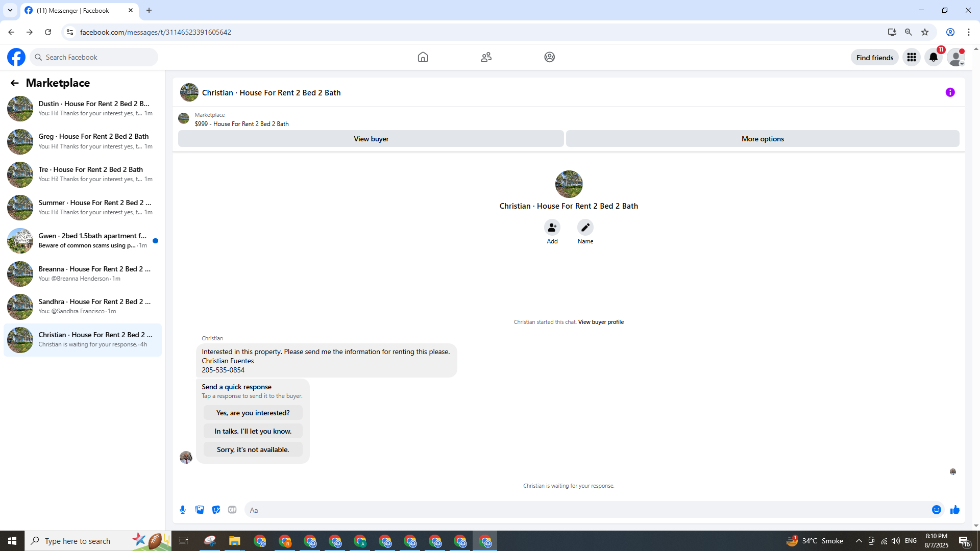
Task: Open weather widget showing 34°C Smoke
Action: [x=815, y=541]
